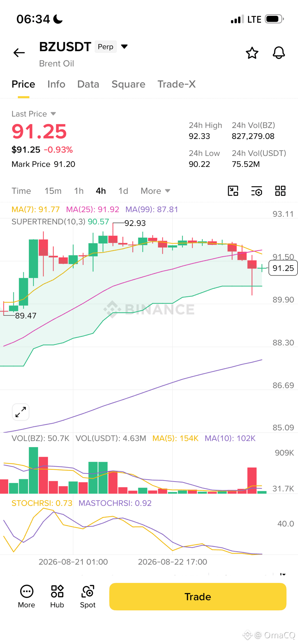Expand the BZUSDT pair selector arrow

point(124,47)
